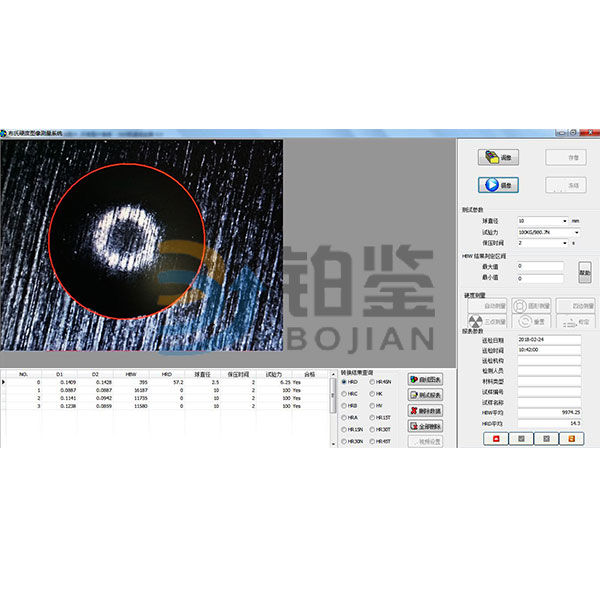Click the inspection date field 2018-02-24
600x600 pixels.
pyautogui.click(x=549, y=339)
